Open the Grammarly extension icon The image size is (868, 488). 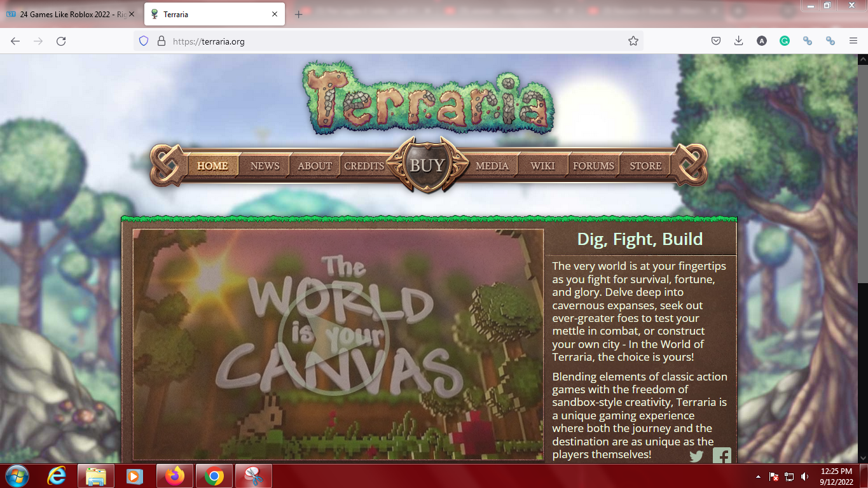click(x=785, y=41)
